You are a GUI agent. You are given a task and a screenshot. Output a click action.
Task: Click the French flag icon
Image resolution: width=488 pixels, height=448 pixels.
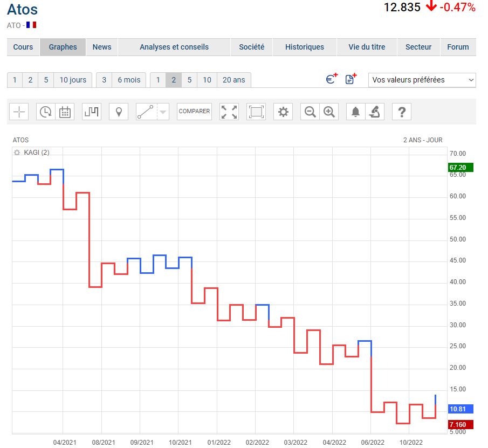31,25
